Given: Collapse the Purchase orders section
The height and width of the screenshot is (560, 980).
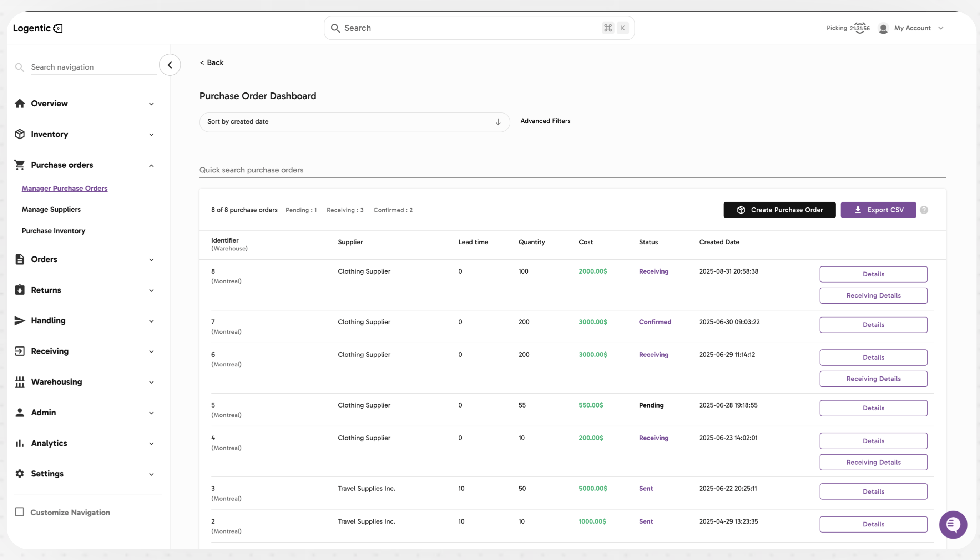Looking at the screenshot, I should [x=151, y=166].
